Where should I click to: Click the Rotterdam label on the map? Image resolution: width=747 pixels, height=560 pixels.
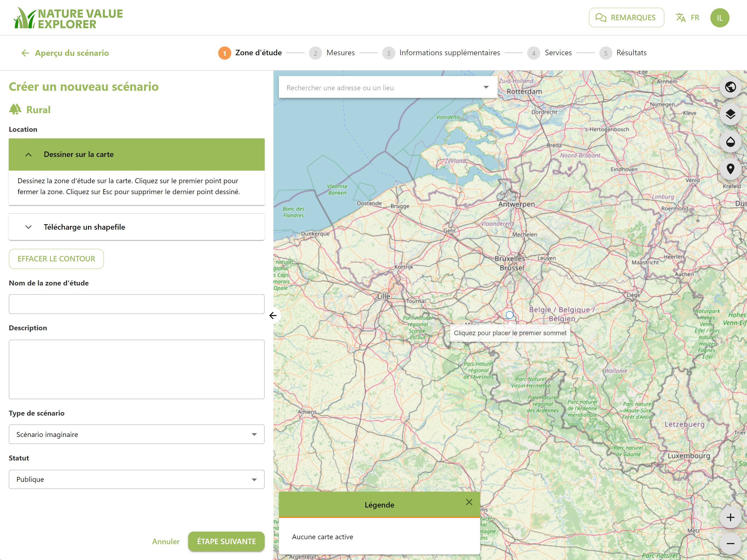(524, 92)
